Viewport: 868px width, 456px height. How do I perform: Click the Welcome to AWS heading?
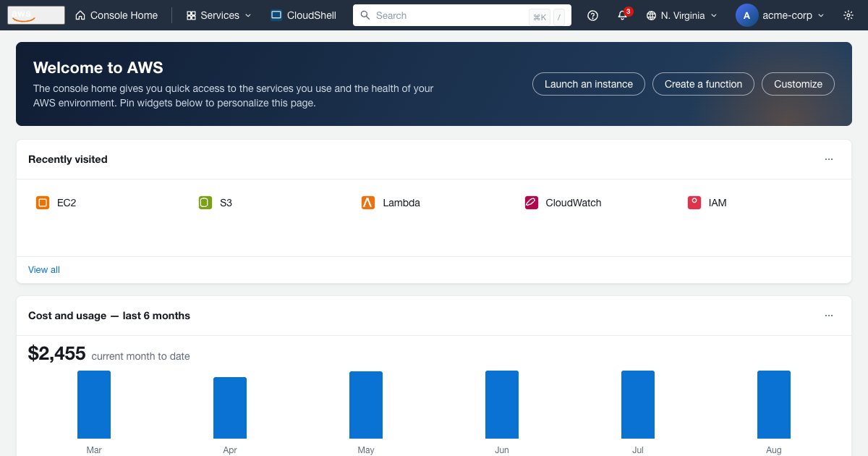tap(98, 68)
